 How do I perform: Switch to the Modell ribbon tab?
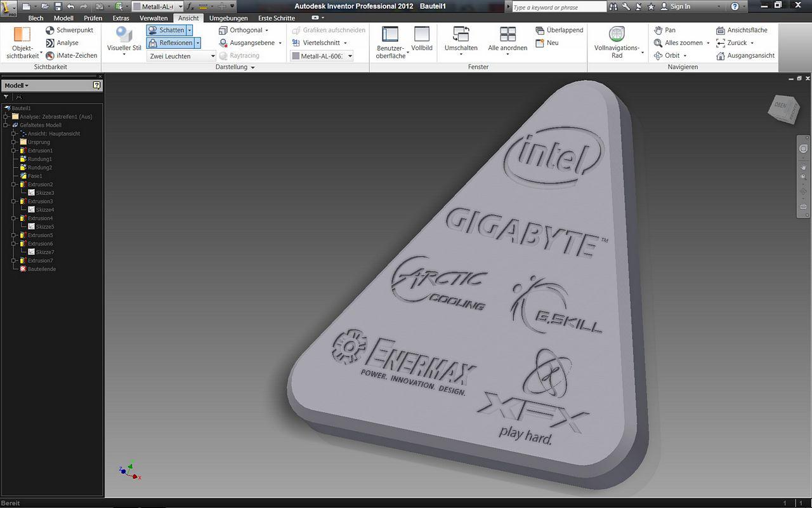click(63, 18)
